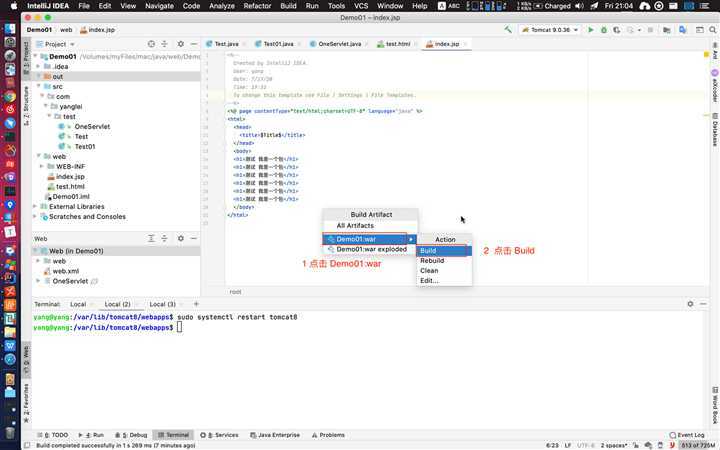Open the TODO tool window
The height and width of the screenshot is (450, 720).
(x=52, y=435)
